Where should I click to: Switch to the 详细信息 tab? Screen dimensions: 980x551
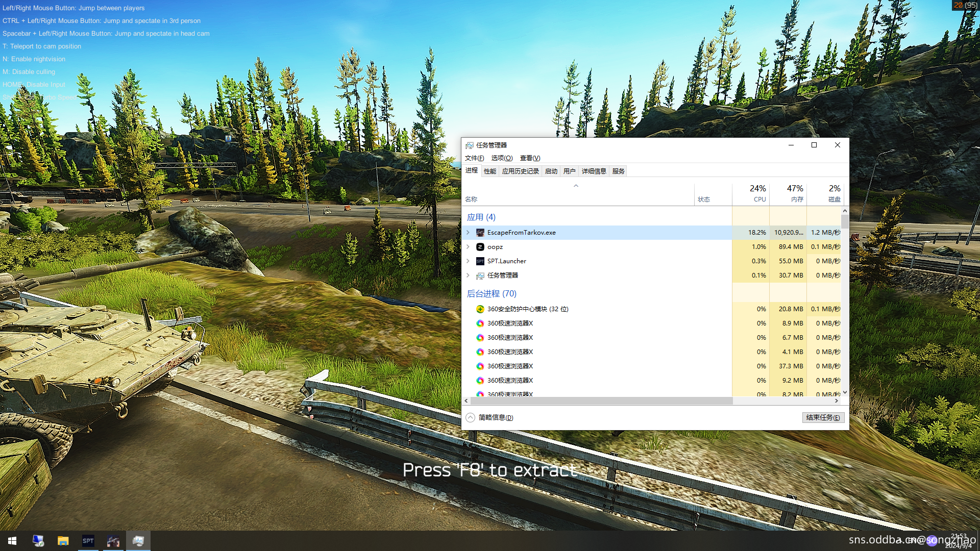tap(594, 171)
